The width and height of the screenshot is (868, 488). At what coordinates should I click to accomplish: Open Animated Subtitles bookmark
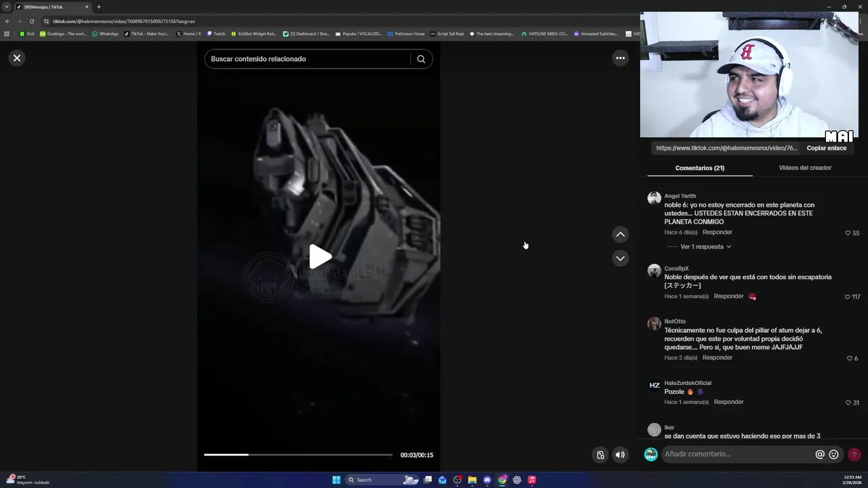pyautogui.click(x=596, y=34)
